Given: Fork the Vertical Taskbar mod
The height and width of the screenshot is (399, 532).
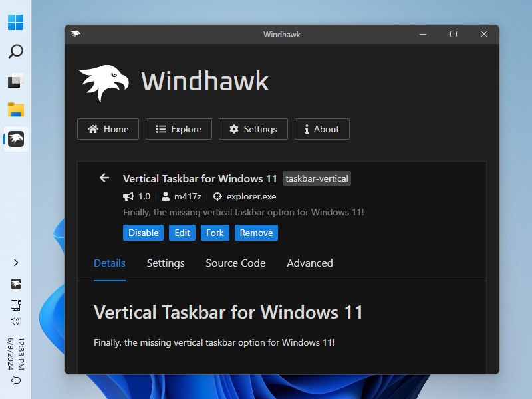Looking at the screenshot, I should tap(214, 233).
